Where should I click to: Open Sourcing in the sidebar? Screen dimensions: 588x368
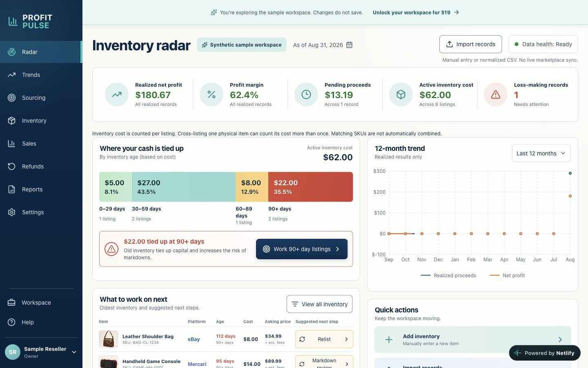(41, 98)
